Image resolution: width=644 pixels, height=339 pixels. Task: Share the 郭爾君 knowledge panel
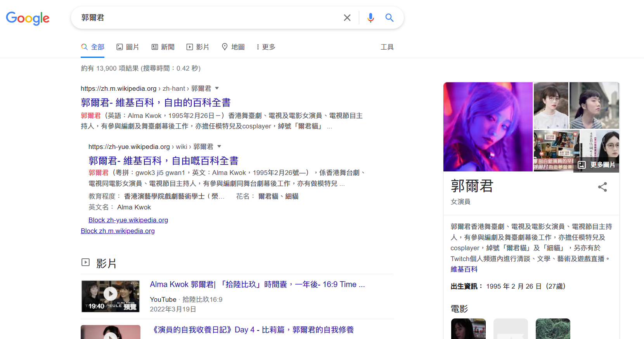click(602, 187)
